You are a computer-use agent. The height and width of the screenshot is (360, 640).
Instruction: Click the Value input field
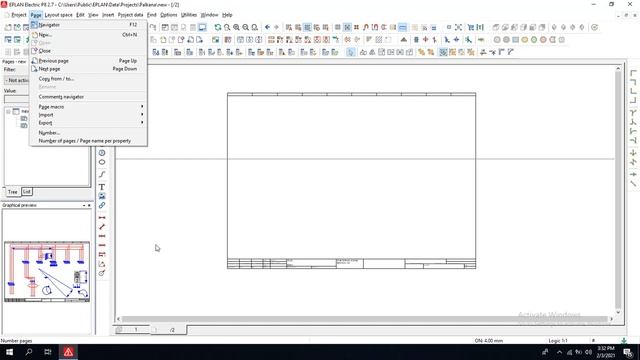16,100
